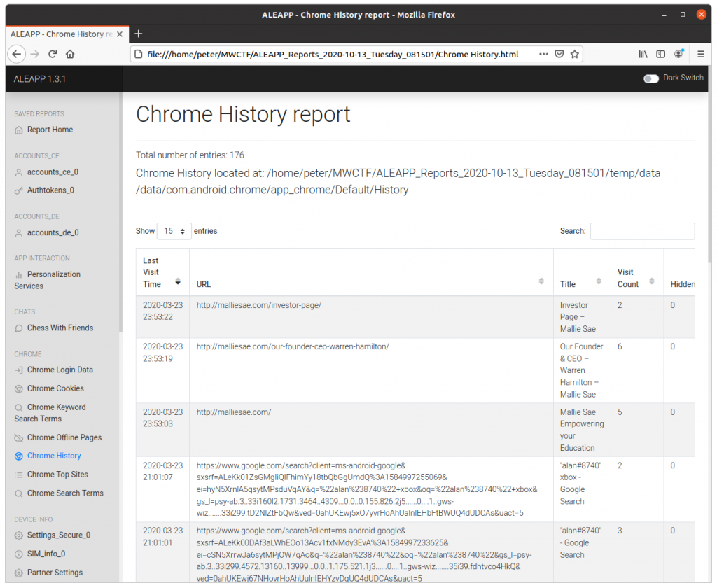Open Firefox hamburger menu

(x=700, y=54)
